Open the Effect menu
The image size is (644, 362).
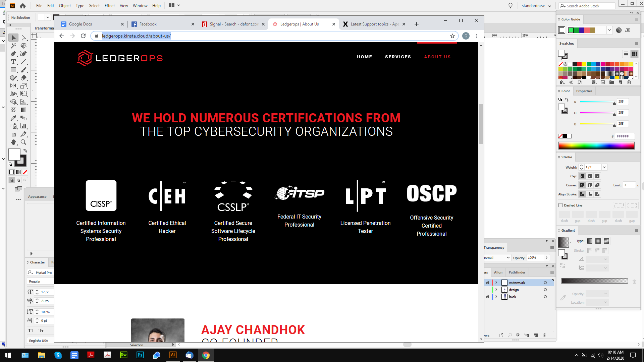tap(110, 6)
